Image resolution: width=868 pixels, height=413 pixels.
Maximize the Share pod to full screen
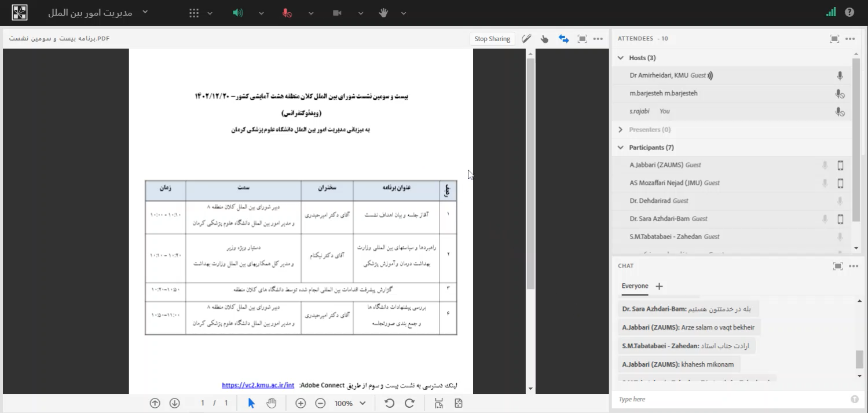pos(583,39)
